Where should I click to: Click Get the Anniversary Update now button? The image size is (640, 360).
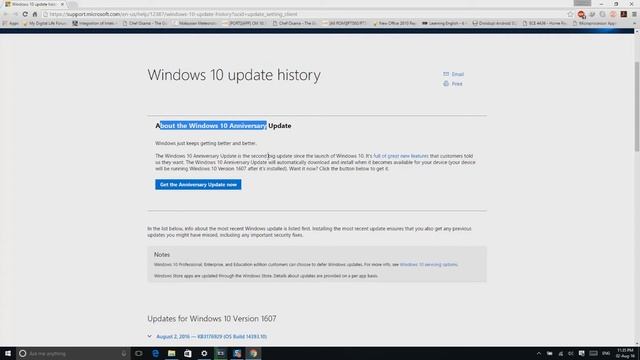tap(198, 184)
